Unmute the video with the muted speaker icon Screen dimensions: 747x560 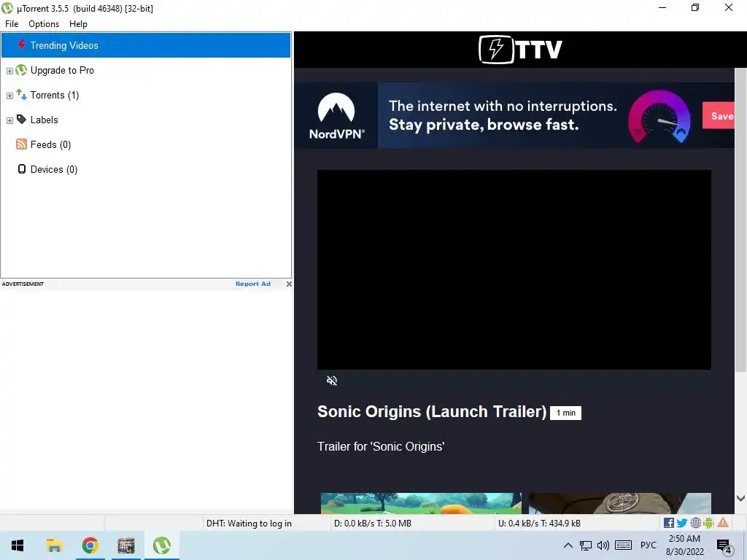(332, 381)
